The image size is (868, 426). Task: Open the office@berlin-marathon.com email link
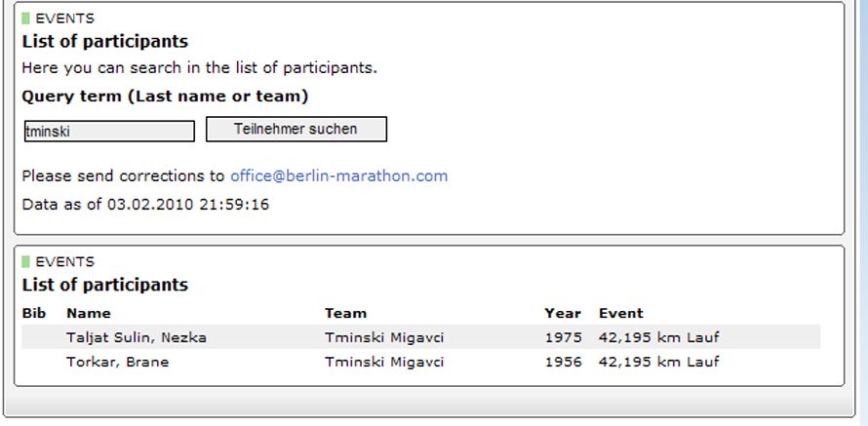[x=338, y=176]
